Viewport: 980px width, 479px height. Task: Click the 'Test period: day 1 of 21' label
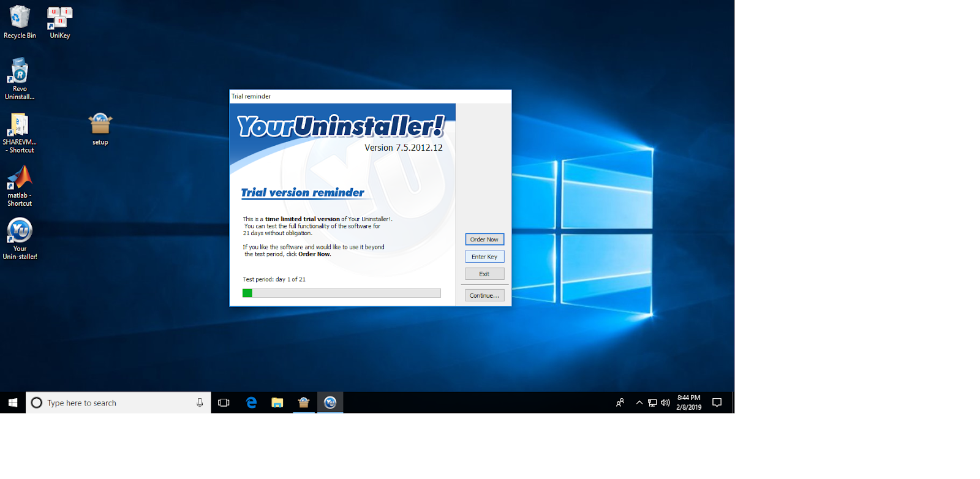(274, 279)
